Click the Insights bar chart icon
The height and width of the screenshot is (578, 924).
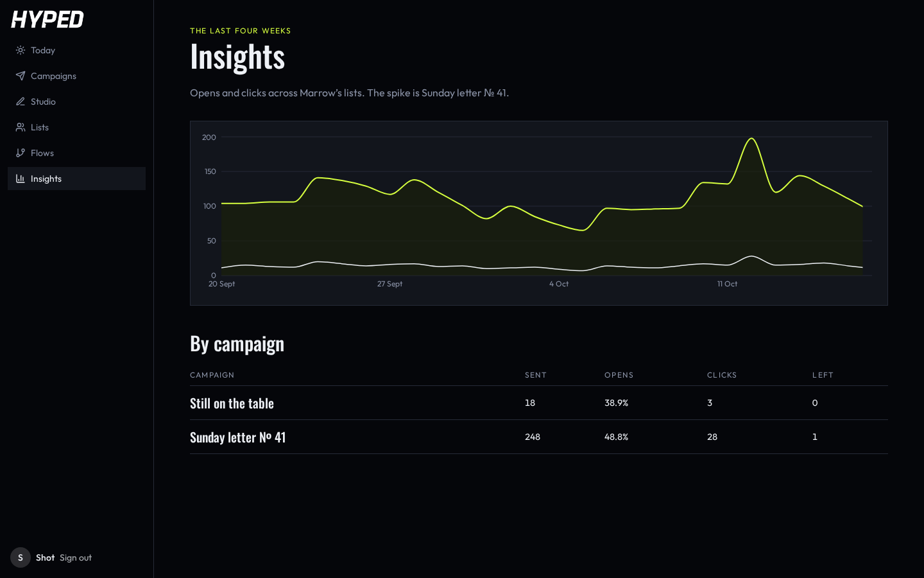point(21,179)
